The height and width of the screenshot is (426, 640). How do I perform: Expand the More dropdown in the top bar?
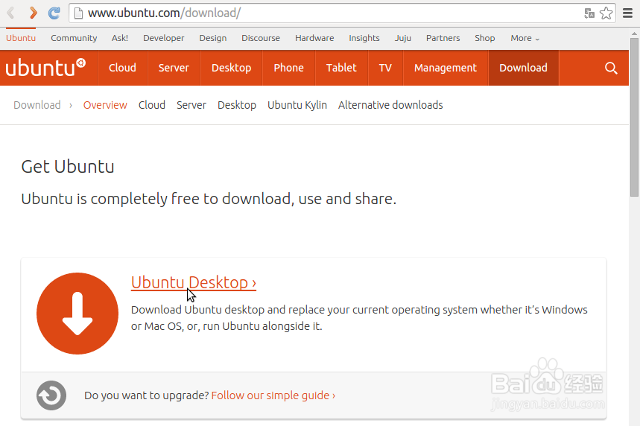pos(524,38)
